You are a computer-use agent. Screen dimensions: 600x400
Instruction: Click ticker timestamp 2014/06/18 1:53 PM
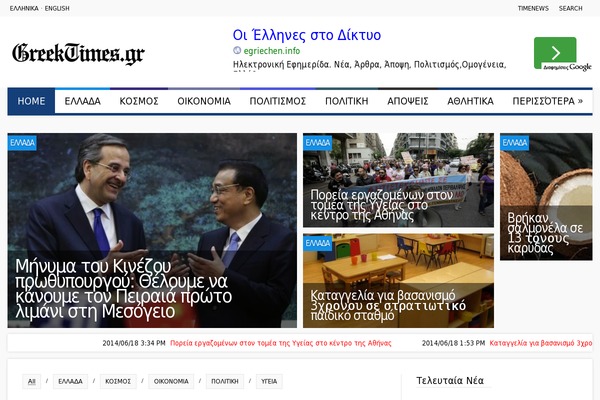[x=453, y=343]
